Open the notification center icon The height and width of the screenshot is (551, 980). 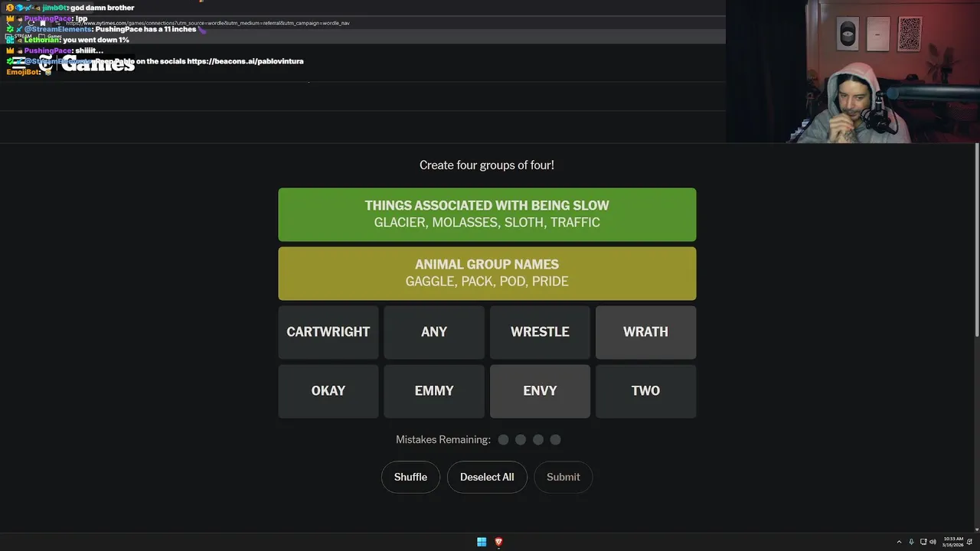click(969, 542)
